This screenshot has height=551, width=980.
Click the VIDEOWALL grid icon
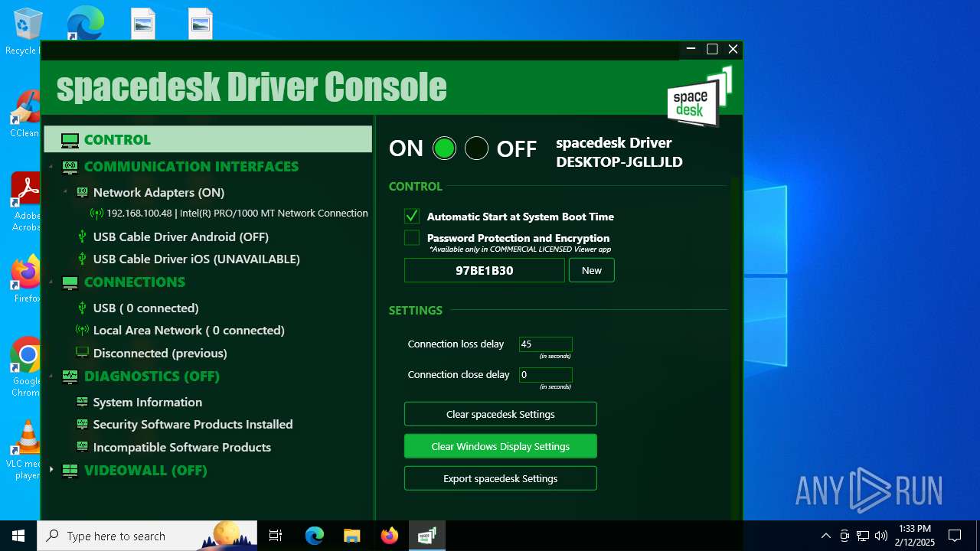(x=70, y=471)
